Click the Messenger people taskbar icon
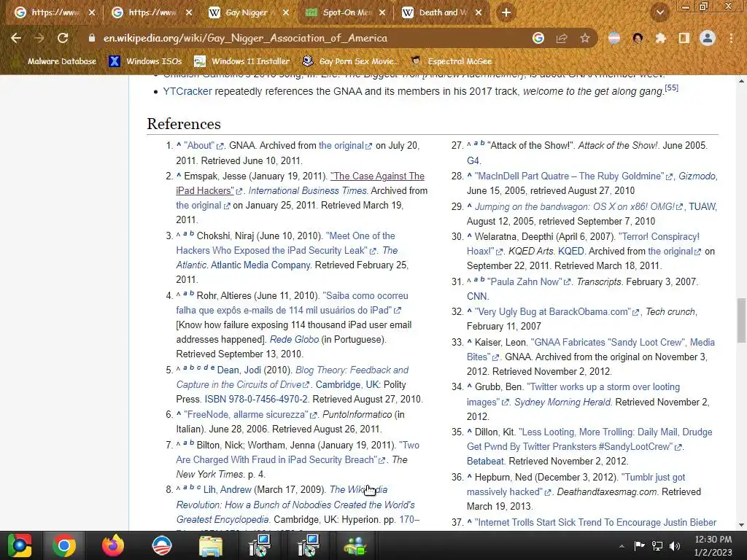 coord(355,546)
